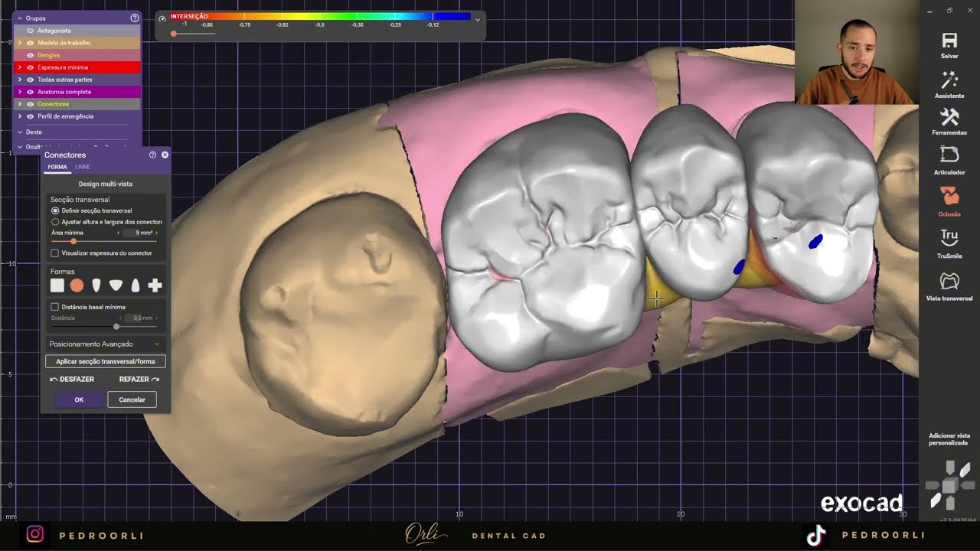Expand the Todas outras partes group
Image resolution: width=980 pixels, height=551 pixels.
click(20, 80)
